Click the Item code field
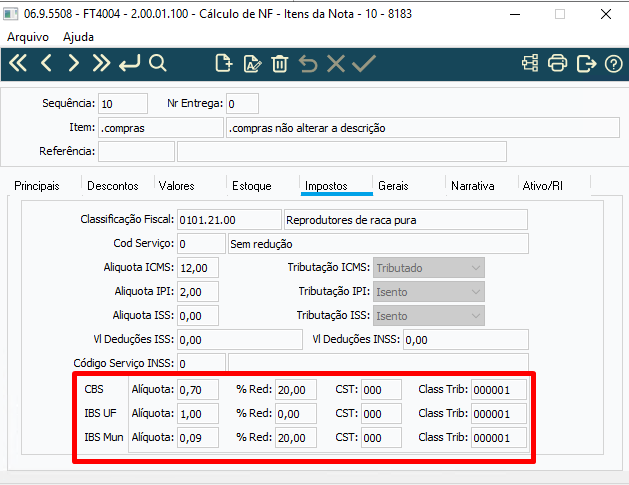 160,128
